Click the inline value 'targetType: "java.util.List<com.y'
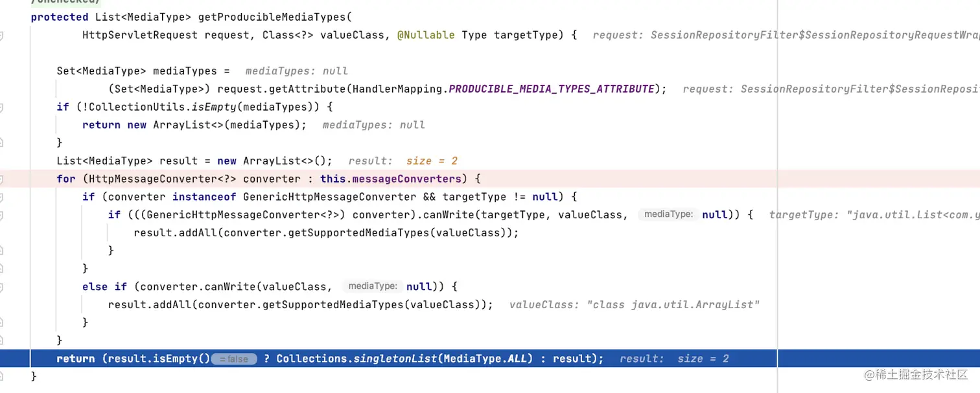 click(874, 215)
